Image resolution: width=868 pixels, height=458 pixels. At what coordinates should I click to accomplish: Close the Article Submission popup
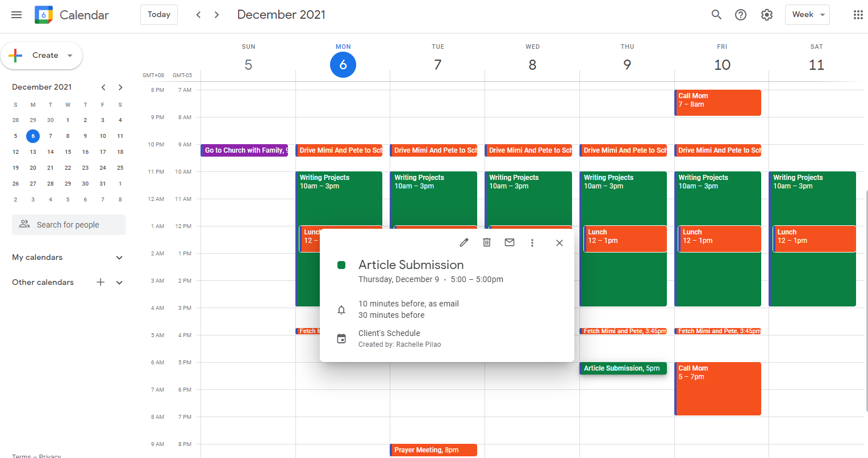pyautogui.click(x=560, y=242)
